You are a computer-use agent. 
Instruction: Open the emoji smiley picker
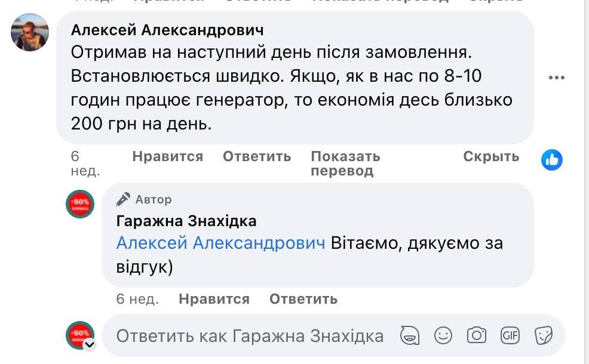click(443, 335)
